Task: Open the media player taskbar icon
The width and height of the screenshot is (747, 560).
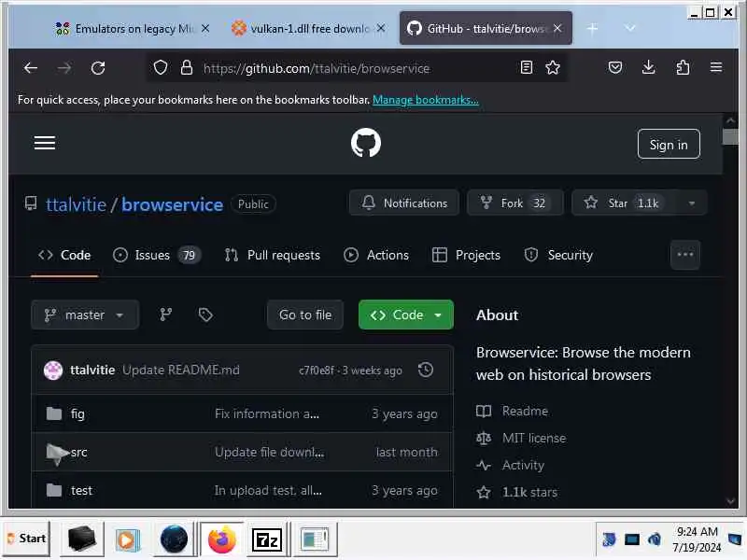Action: click(128, 539)
